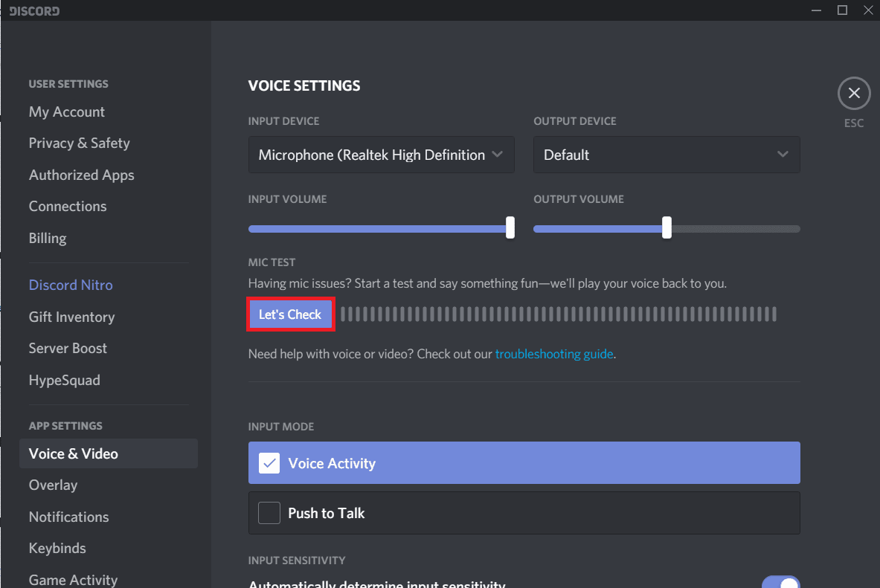Go to Privacy & Safety settings
This screenshot has width=880, height=588.
(x=79, y=143)
